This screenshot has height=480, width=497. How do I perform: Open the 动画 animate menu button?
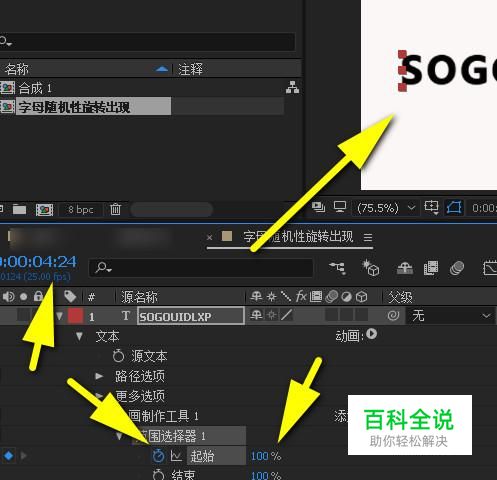(x=371, y=334)
